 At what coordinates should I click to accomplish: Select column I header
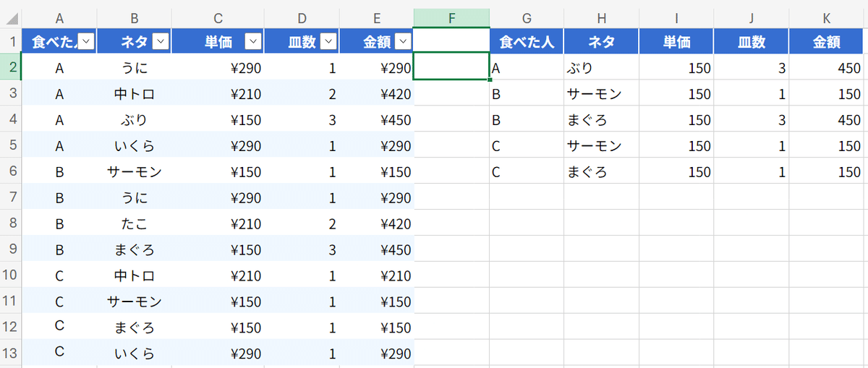click(676, 18)
